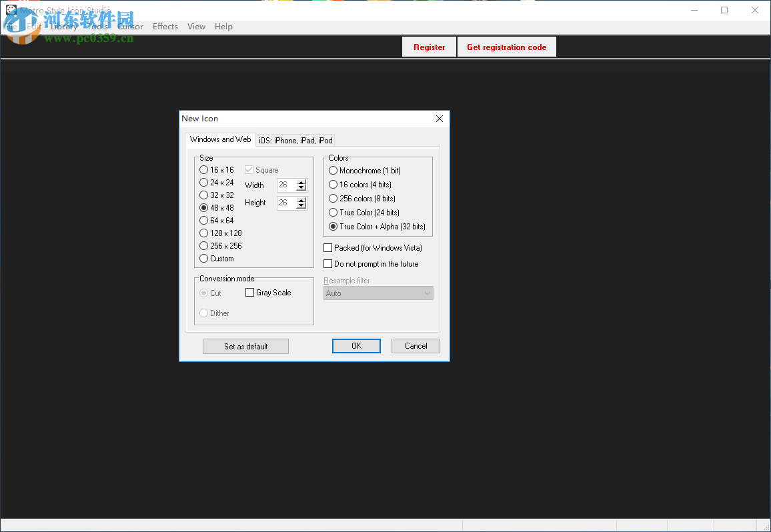Click into the Height value field

(x=287, y=203)
